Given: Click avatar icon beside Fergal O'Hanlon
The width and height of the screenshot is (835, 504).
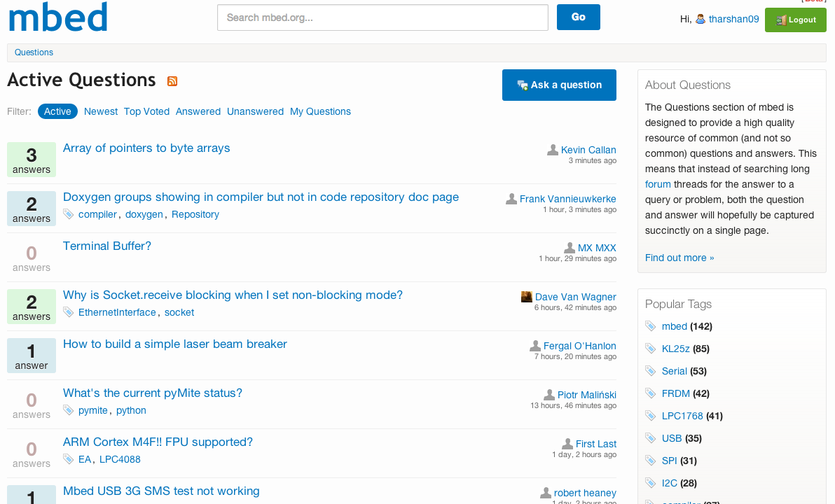Looking at the screenshot, I should coord(535,346).
